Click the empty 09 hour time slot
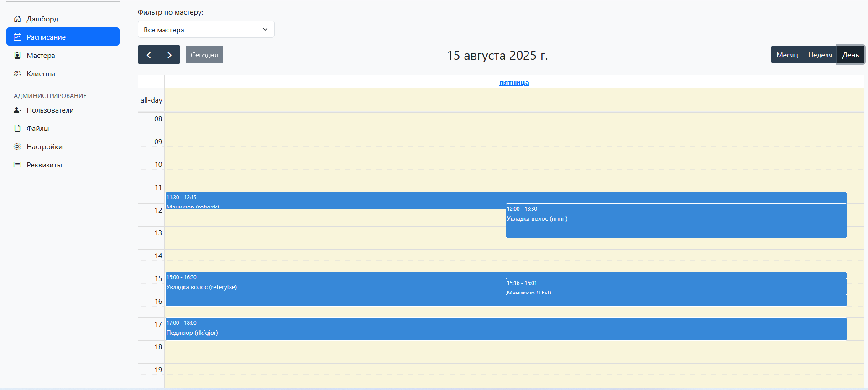 [514, 141]
